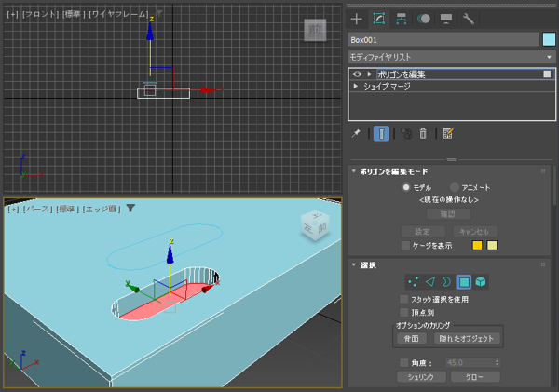Select the アニメート radio button

coord(455,187)
